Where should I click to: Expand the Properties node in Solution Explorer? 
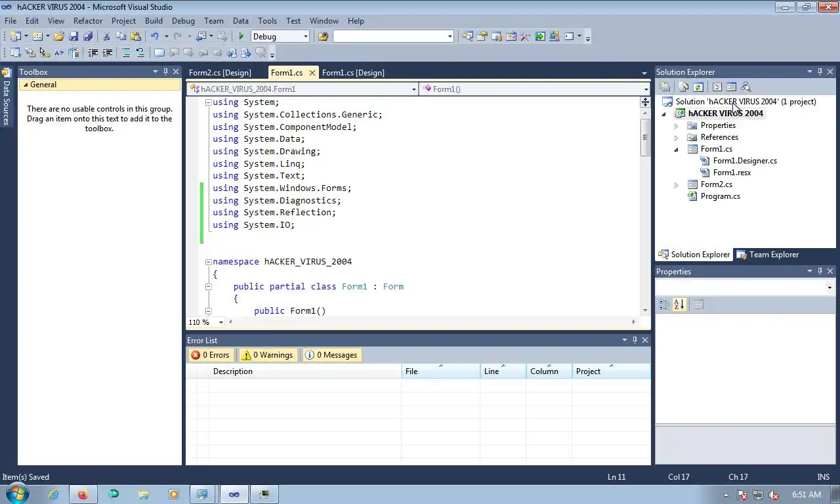point(677,125)
